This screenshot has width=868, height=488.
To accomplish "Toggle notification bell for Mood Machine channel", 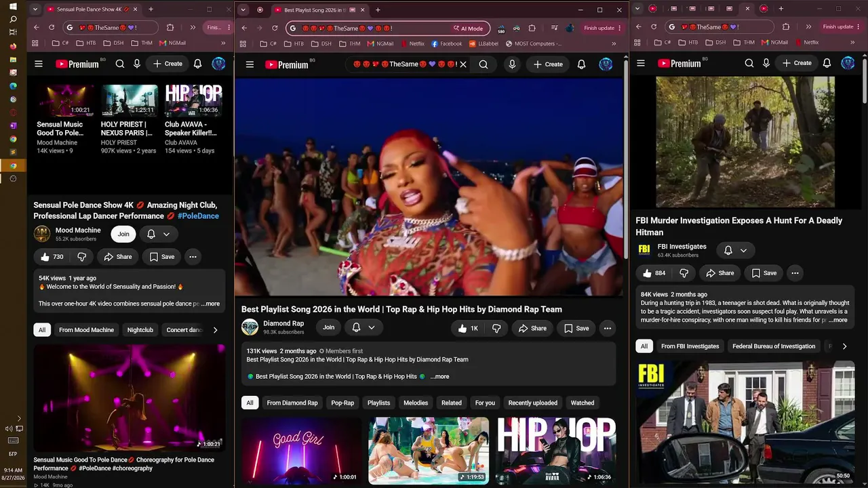I will coord(151,234).
